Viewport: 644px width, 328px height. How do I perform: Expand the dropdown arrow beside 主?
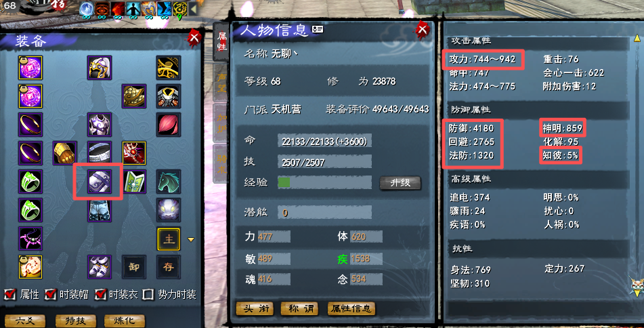pos(191,239)
